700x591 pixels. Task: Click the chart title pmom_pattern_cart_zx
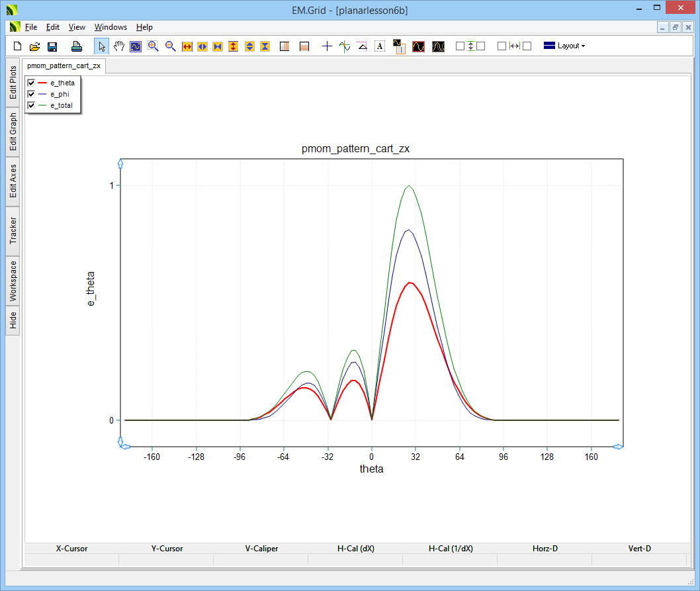[355, 149]
